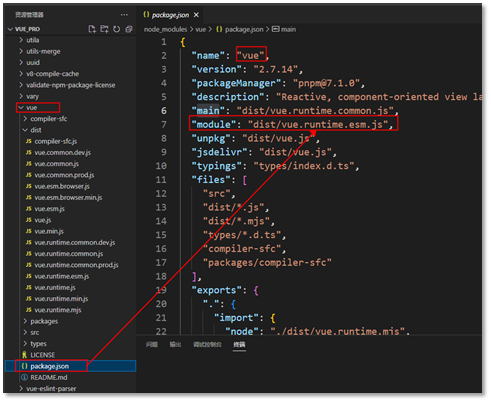
Task: Click vue in the breadcrumb path
Action: point(200,29)
